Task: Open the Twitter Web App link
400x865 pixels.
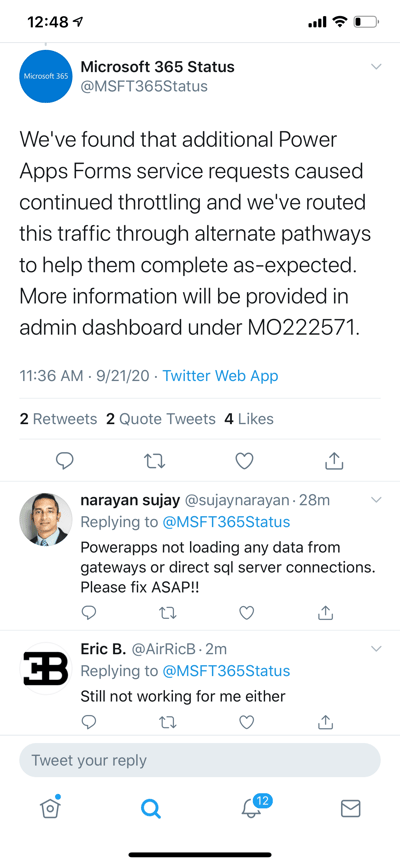Action: (220, 376)
